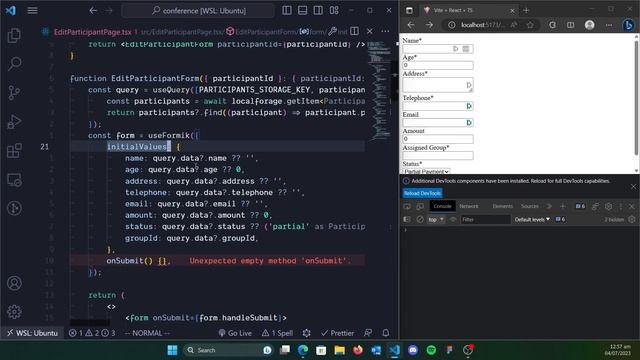The width and height of the screenshot is (640, 360).
Task: Open Customize Layout in VS Code title bar
Action: click(334, 11)
